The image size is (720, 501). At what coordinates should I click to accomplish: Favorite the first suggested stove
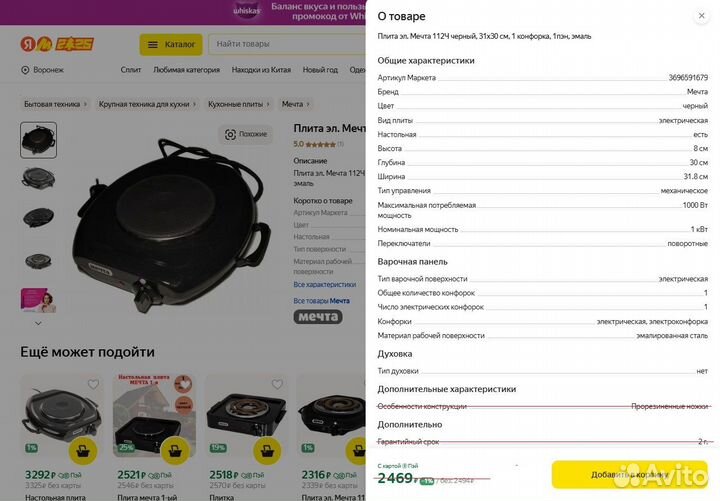coord(93,384)
